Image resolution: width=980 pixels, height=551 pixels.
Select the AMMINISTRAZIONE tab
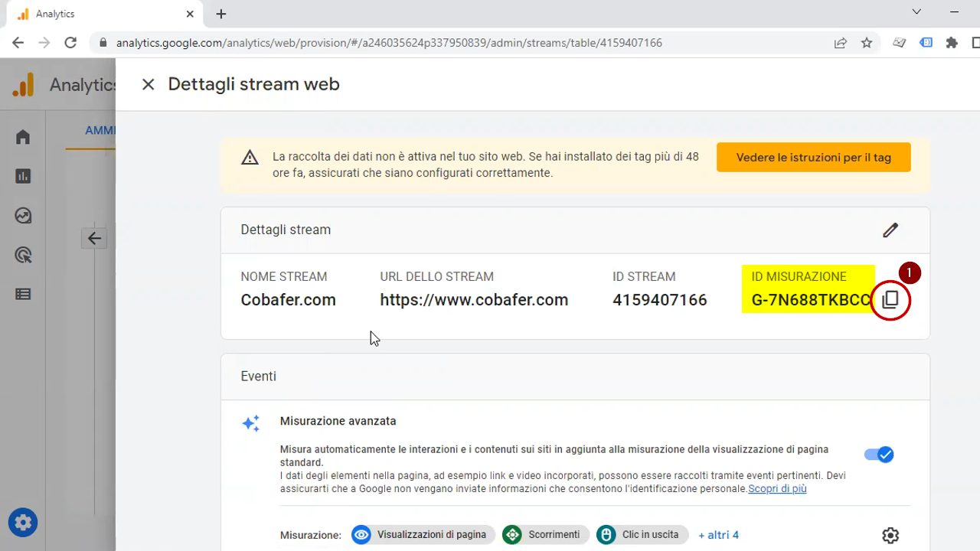click(101, 130)
